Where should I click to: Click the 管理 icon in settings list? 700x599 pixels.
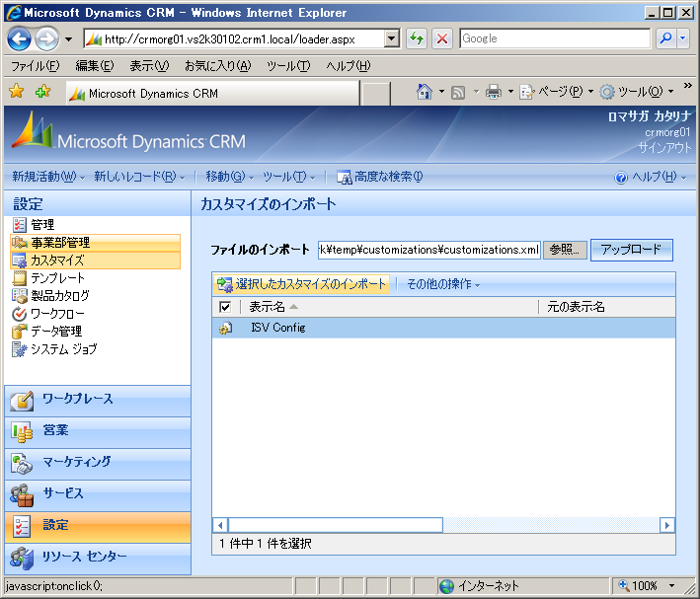(x=20, y=225)
